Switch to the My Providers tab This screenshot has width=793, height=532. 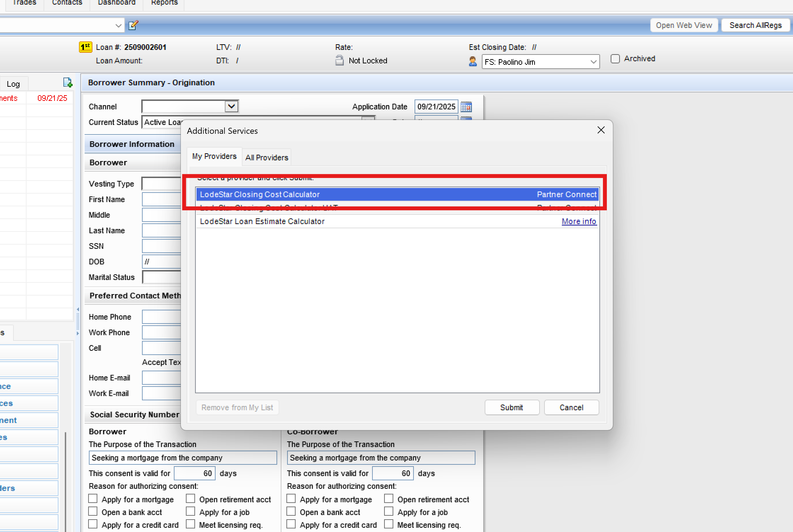click(x=214, y=156)
